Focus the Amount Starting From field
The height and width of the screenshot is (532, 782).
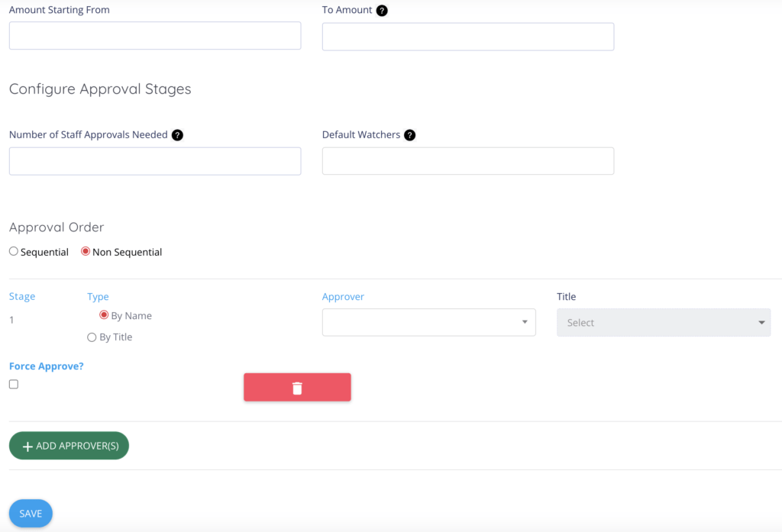pos(155,36)
